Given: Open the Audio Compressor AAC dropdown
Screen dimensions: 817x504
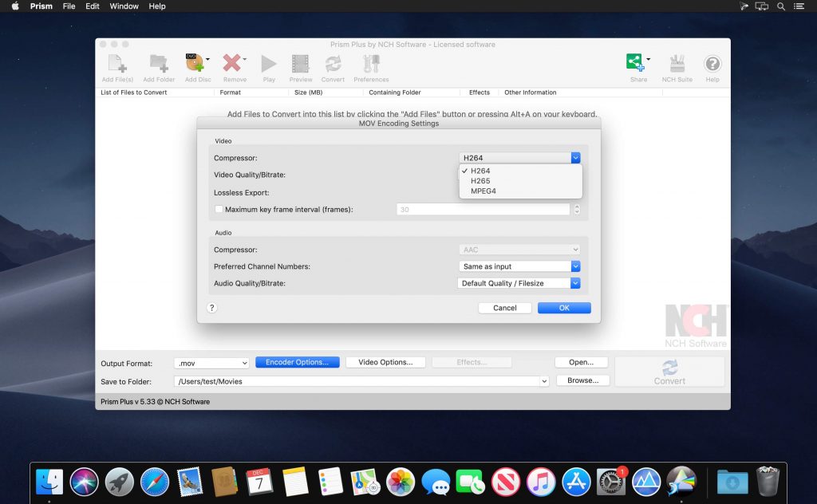Looking at the screenshot, I should [519, 250].
